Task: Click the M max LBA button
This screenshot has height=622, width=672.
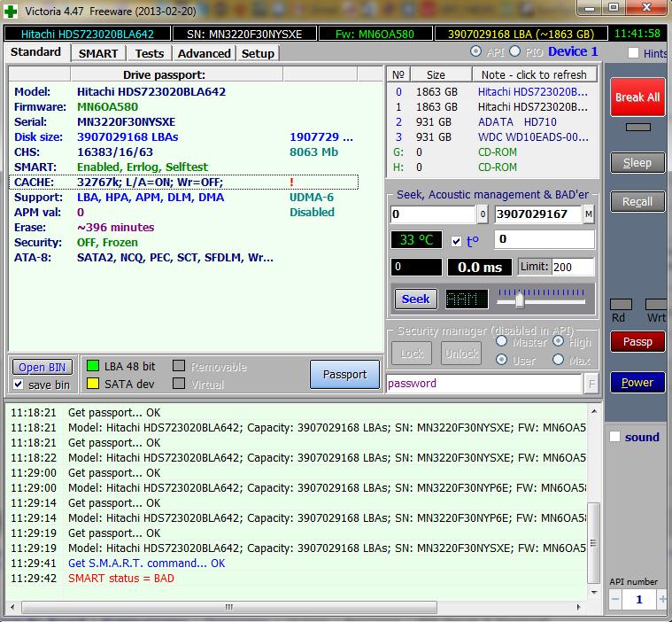Action: point(589,214)
